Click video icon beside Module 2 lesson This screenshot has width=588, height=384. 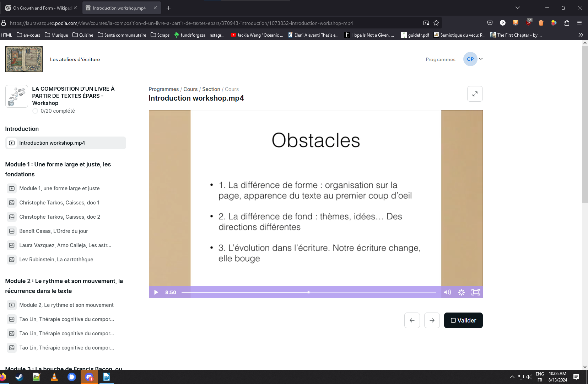(x=12, y=305)
